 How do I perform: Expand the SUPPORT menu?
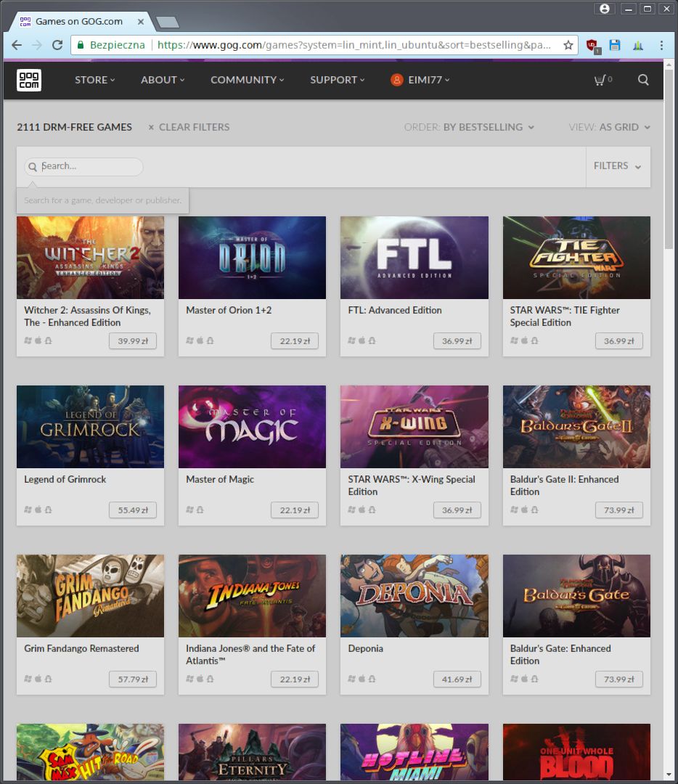[x=337, y=80]
